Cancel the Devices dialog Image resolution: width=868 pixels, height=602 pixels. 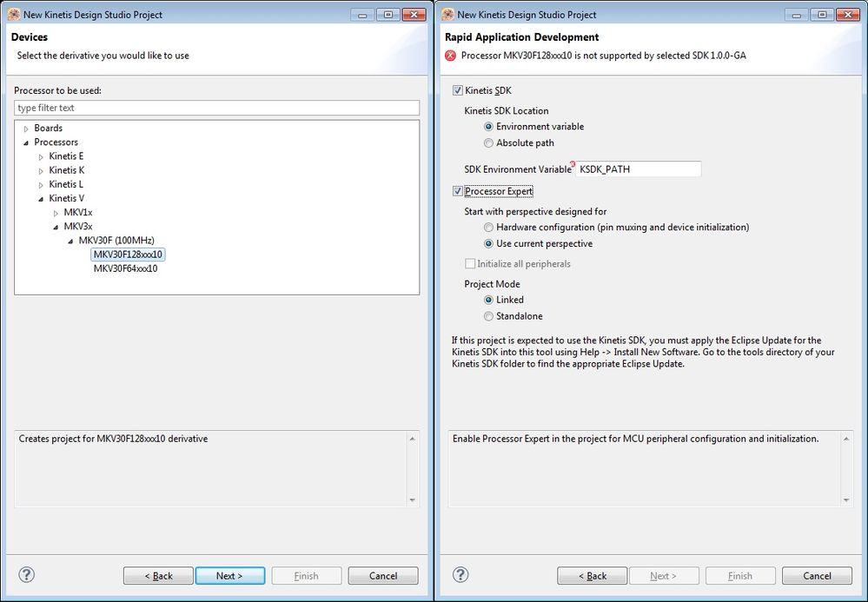[x=383, y=575]
